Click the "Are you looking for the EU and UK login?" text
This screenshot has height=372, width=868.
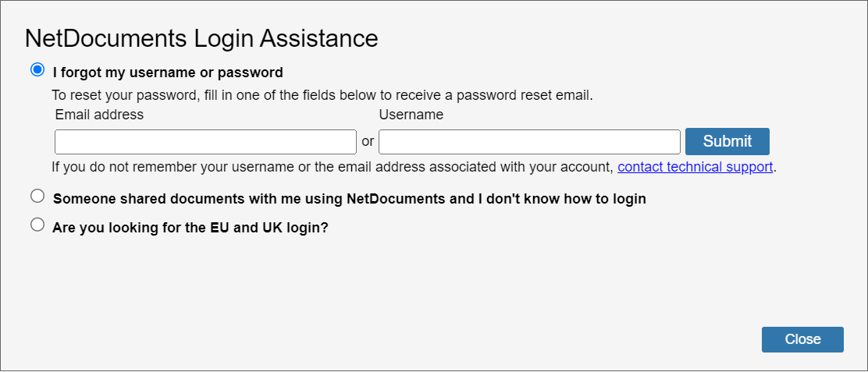pyautogui.click(x=190, y=229)
